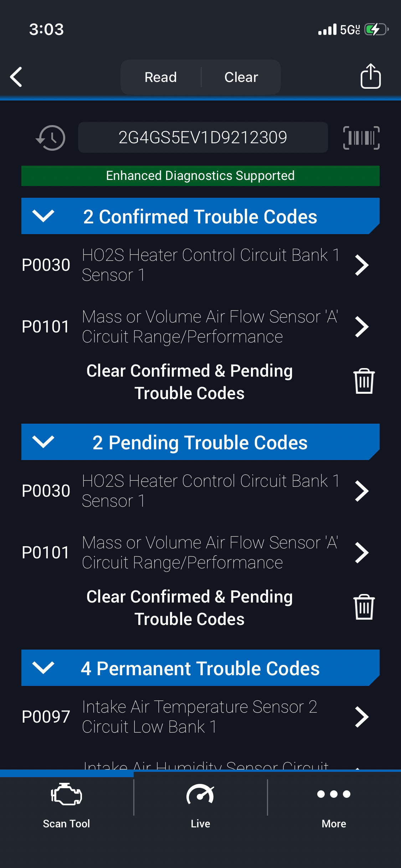Select the Clear tab

click(241, 77)
